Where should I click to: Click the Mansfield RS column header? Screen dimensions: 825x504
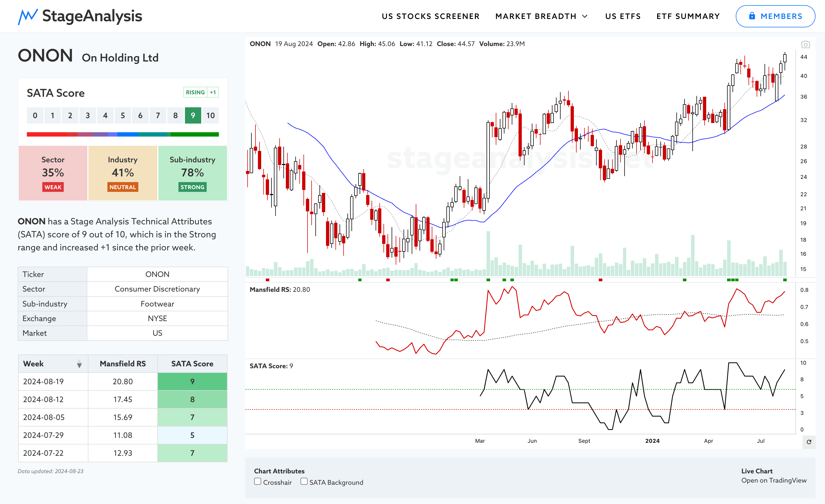(123, 364)
